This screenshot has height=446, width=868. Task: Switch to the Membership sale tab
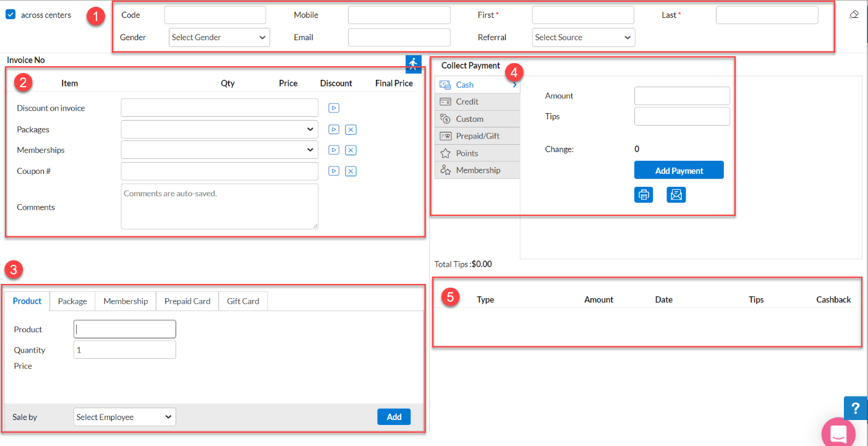click(126, 301)
